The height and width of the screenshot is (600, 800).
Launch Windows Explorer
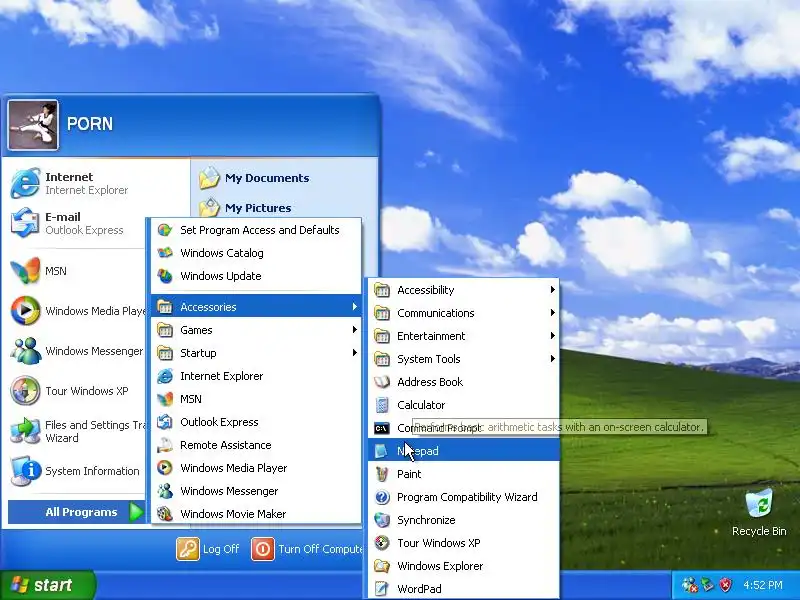pyautogui.click(x=463, y=566)
